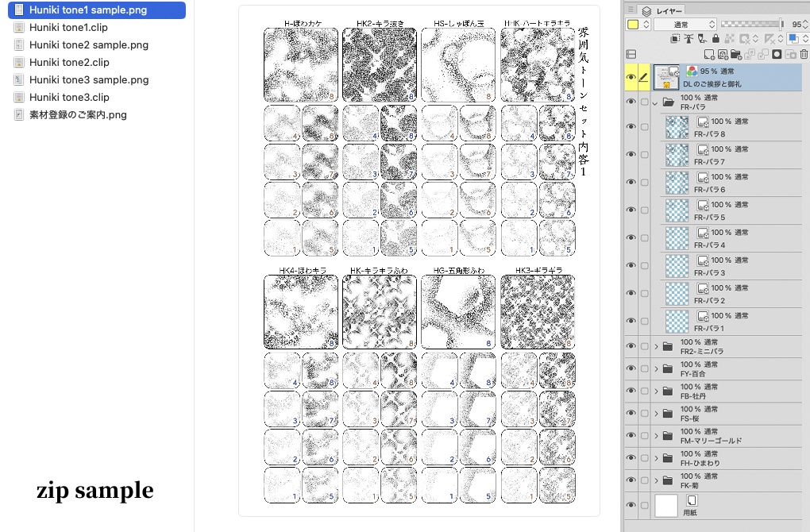The height and width of the screenshot is (532, 810).
Task: Apply mask to layer icon
Action: [x=790, y=54]
